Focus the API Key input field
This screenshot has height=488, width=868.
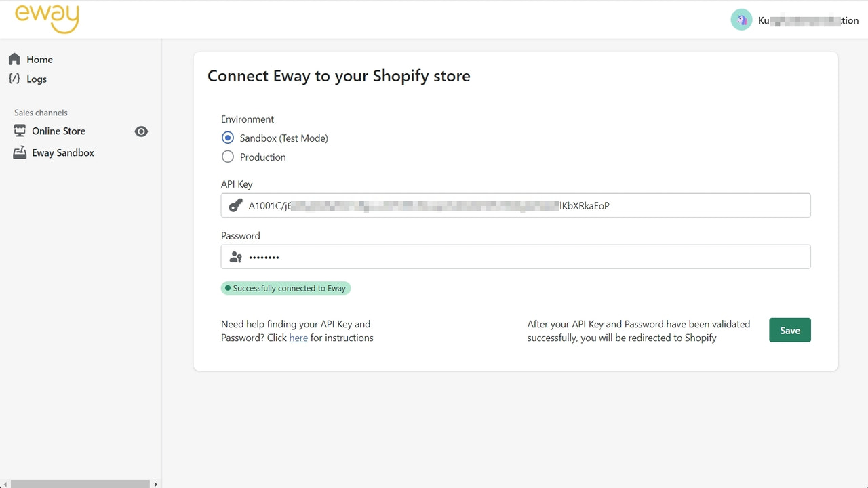tap(515, 205)
